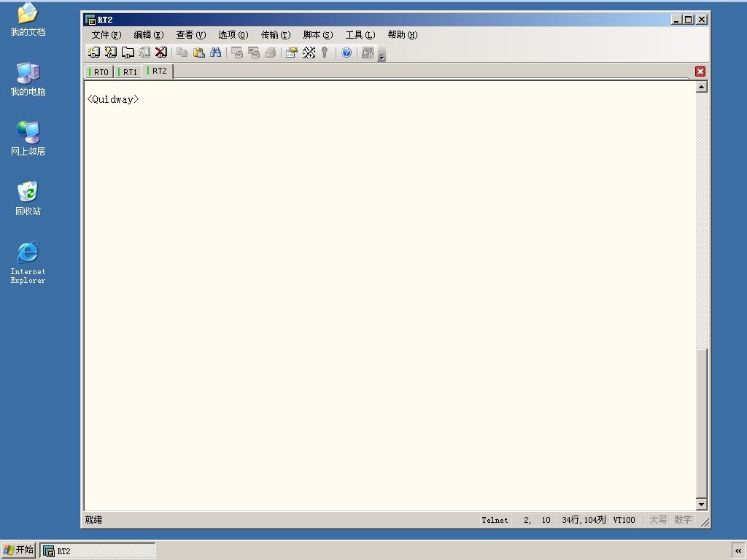Switch to the RT0 session tab
Image resolution: width=747 pixels, height=560 pixels.
tap(99, 72)
